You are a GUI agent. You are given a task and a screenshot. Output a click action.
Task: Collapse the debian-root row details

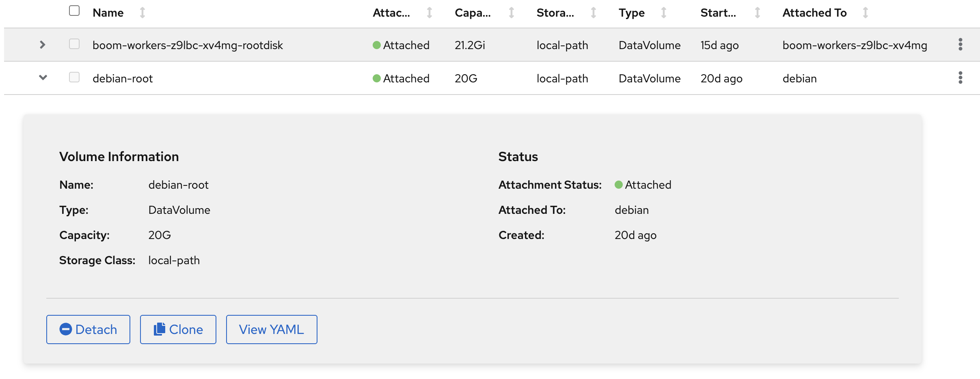[x=43, y=78]
